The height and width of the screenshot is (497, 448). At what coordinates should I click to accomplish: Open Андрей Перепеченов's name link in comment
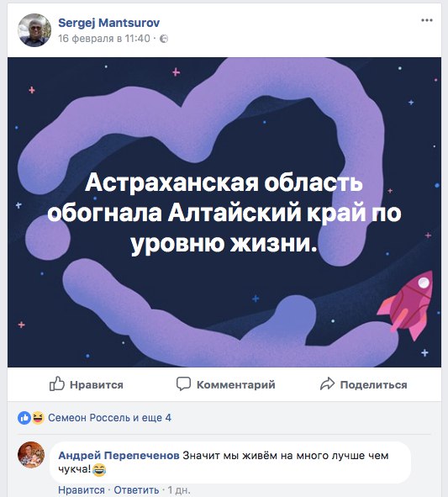click(119, 456)
